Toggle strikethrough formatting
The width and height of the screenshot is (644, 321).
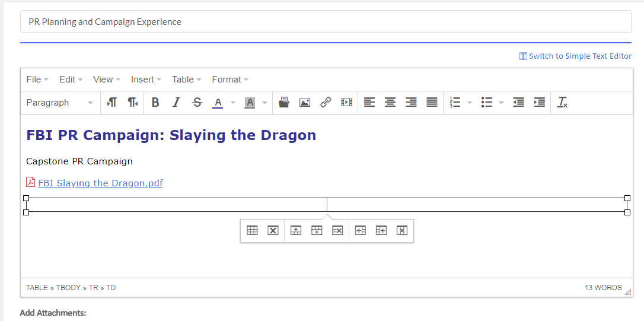point(197,102)
